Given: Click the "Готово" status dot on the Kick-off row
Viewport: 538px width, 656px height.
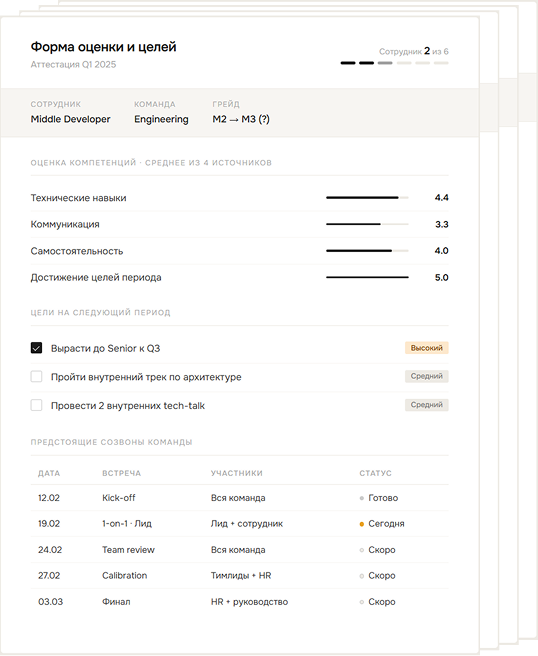Looking at the screenshot, I should 361,498.
